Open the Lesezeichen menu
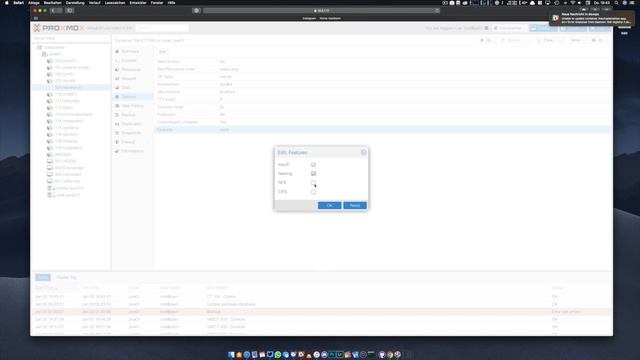Screen dimensions: 640x360 click(x=115, y=2)
